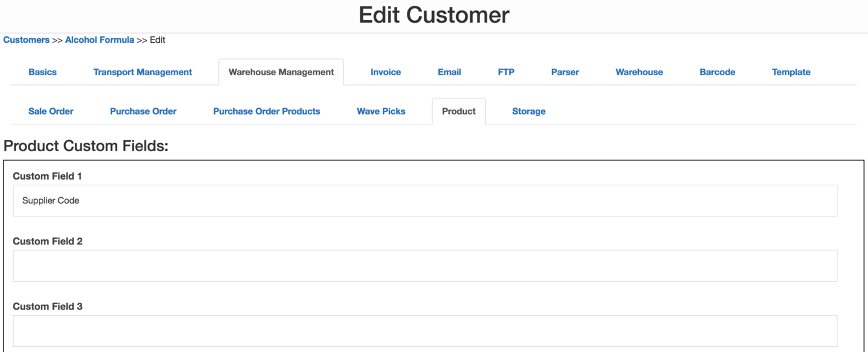Select the Warehouse Management tab

pyautogui.click(x=281, y=72)
